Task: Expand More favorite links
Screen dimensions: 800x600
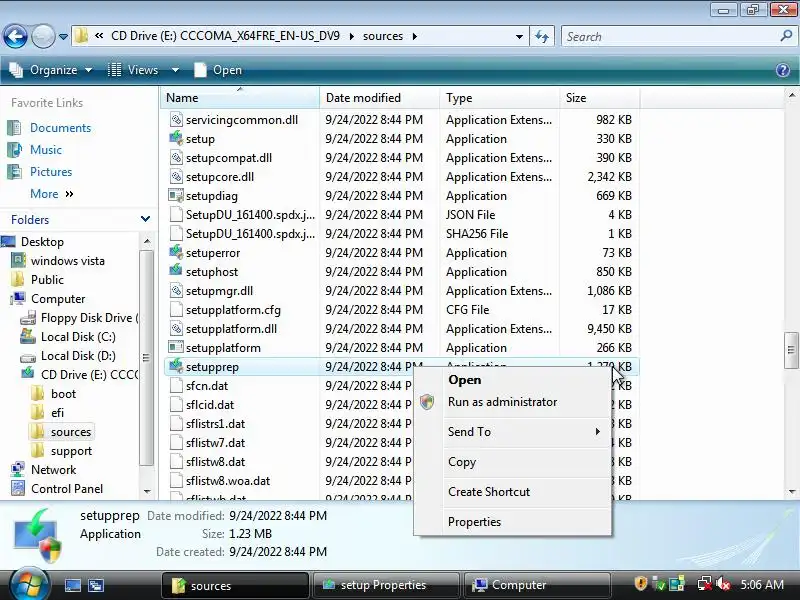Action: [52, 194]
